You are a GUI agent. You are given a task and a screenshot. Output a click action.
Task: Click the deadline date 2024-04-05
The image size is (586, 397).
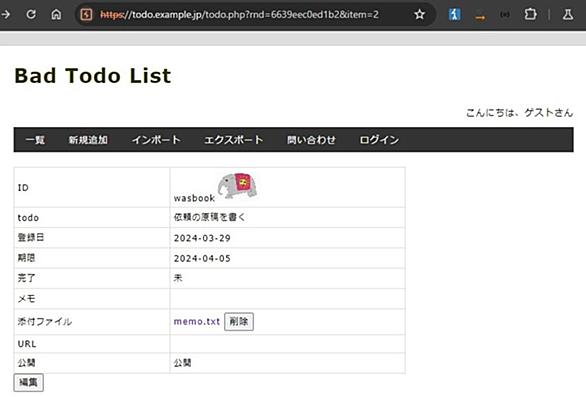pos(202,258)
